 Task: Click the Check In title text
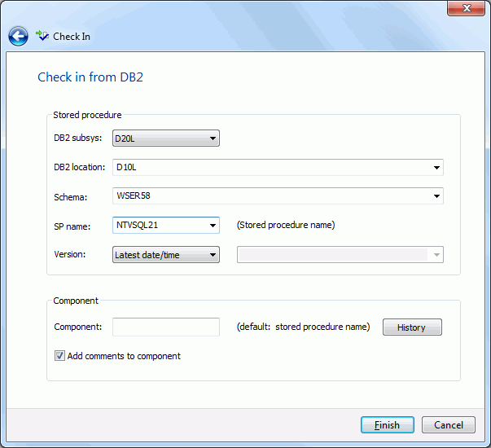(72, 37)
